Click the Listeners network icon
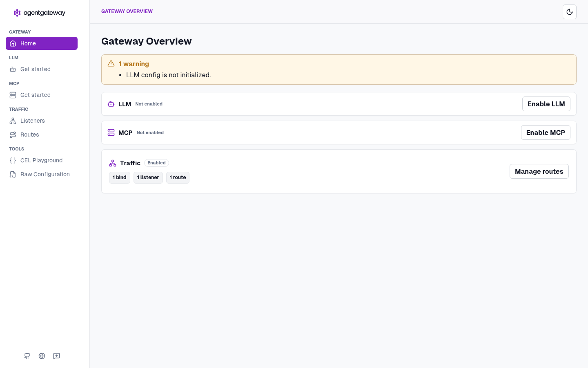This screenshot has width=588, height=368. click(x=13, y=121)
